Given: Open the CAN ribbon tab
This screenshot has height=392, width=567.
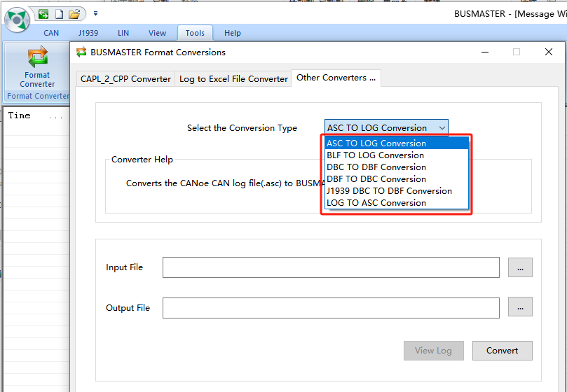Looking at the screenshot, I should [51, 33].
